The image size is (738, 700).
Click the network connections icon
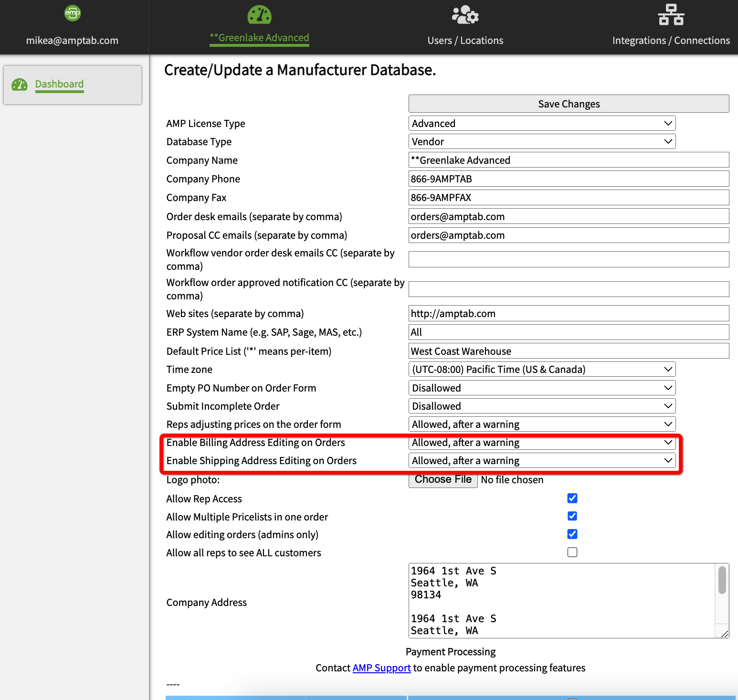pyautogui.click(x=671, y=14)
